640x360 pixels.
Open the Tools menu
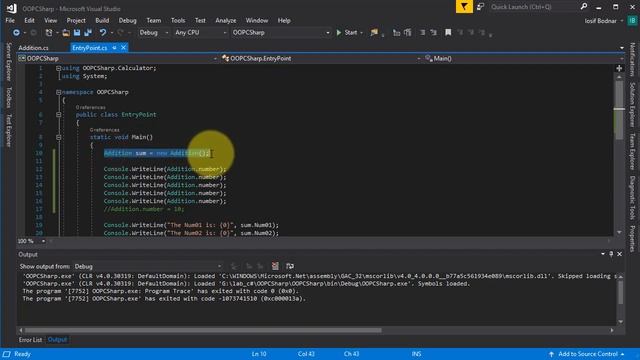178,20
